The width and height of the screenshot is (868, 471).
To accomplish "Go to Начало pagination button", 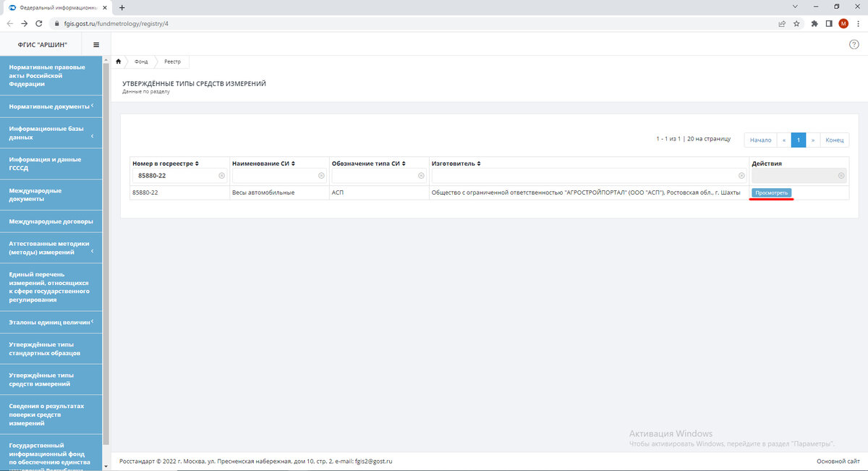I will click(x=760, y=140).
